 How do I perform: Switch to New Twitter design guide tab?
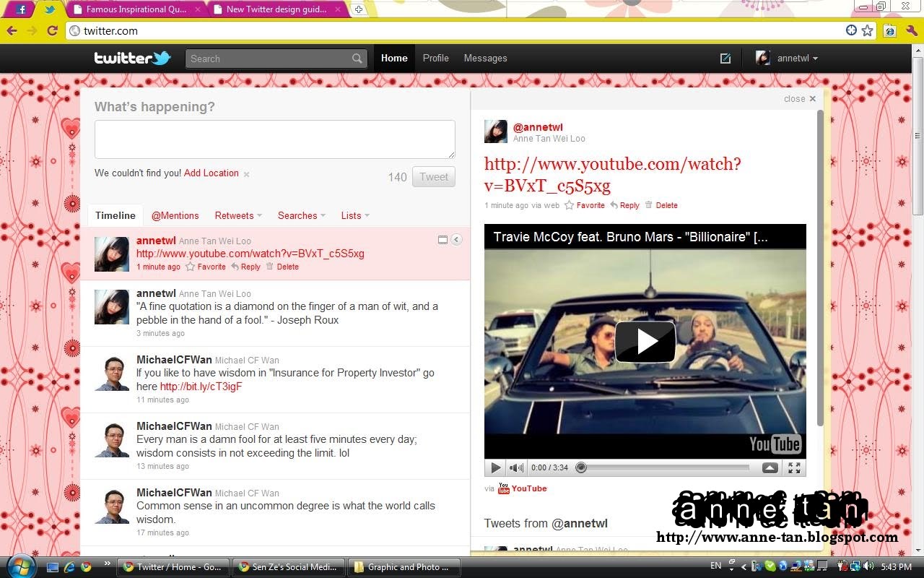coord(276,9)
